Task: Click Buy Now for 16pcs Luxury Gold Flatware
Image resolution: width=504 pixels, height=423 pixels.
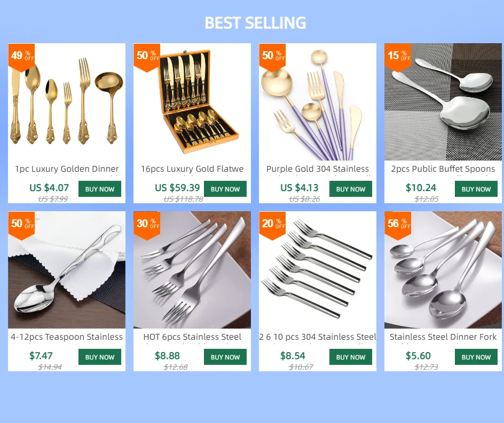Action: click(225, 189)
